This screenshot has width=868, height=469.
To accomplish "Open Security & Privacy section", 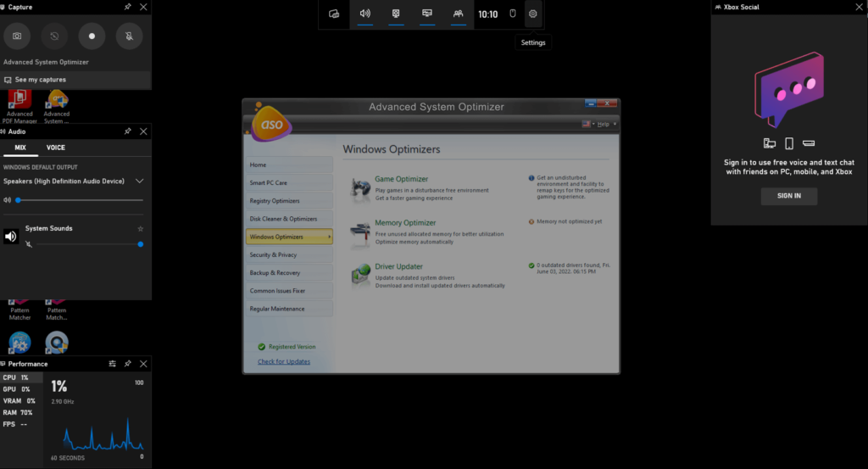I will pos(289,254).
